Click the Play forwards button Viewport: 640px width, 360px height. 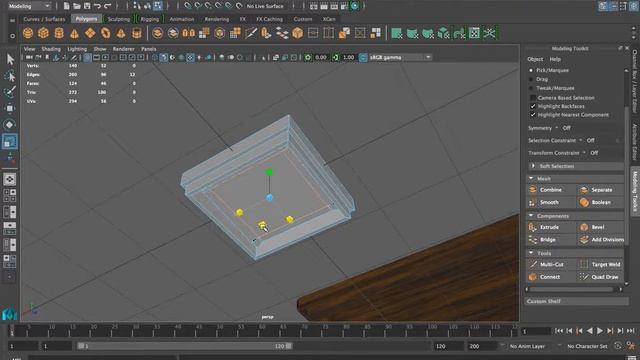pos(600,331)
